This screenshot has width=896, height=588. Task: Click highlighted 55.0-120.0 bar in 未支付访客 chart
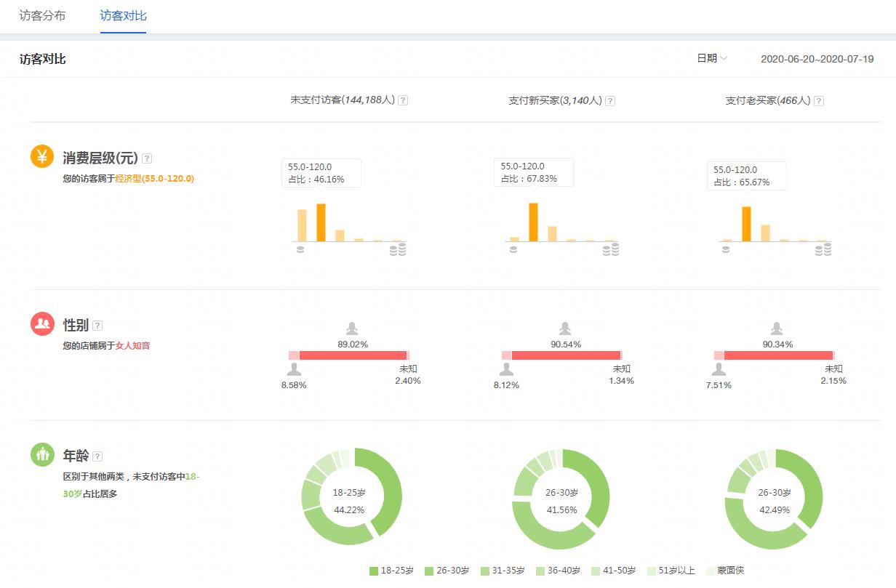[321, 222]
